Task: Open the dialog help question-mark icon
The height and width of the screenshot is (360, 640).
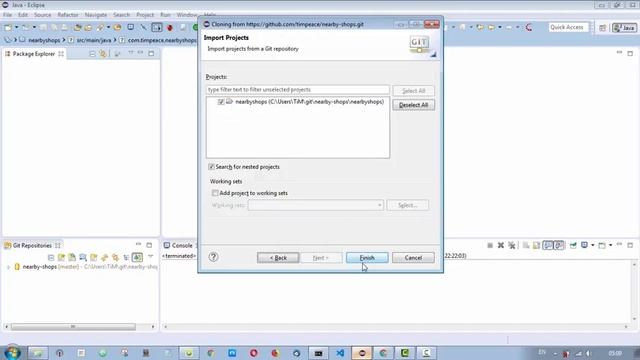Action: point(213,257)
